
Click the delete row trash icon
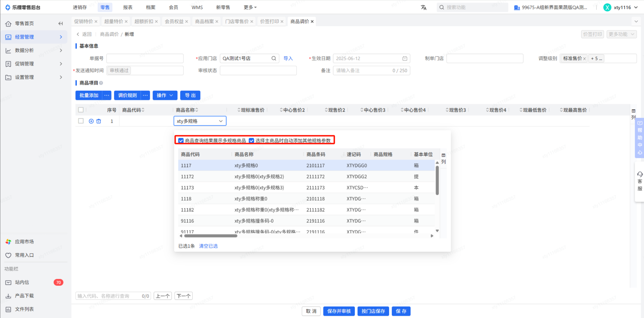pos(99,121)
